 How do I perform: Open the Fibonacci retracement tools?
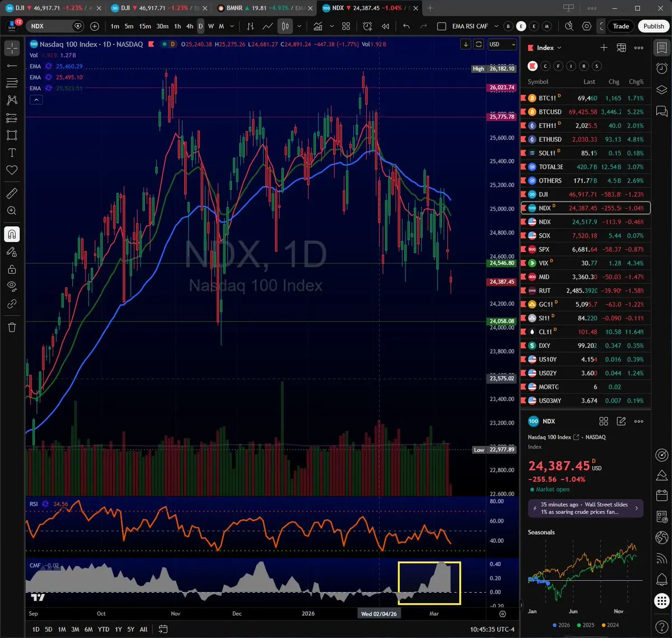(x=12, y=83)
